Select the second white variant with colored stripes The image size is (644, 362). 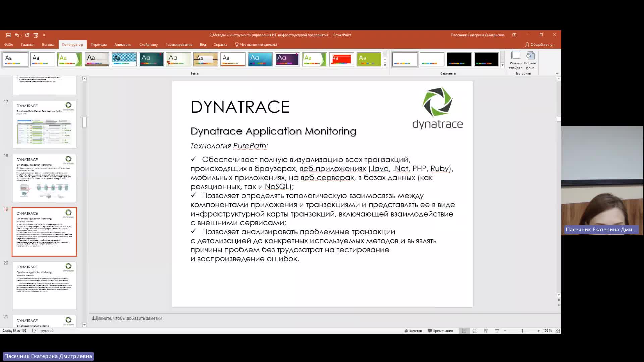point(432,59)
